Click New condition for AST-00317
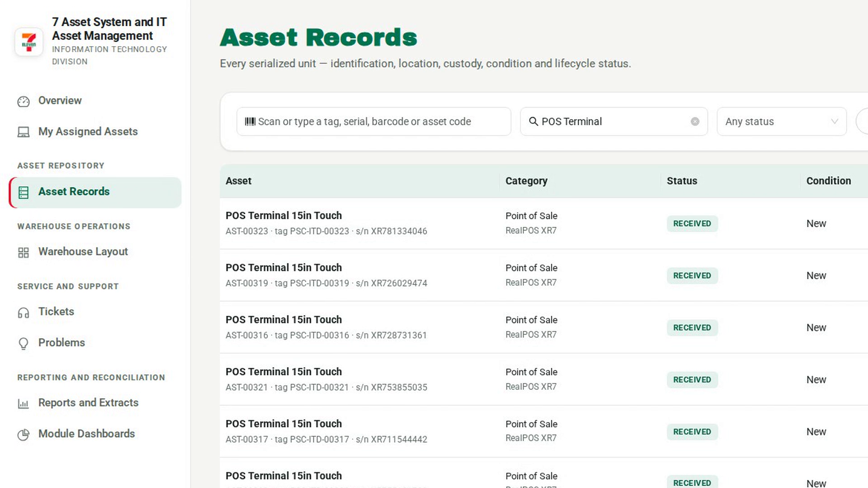This screenshot has width=868, height=488. [816, 432]
